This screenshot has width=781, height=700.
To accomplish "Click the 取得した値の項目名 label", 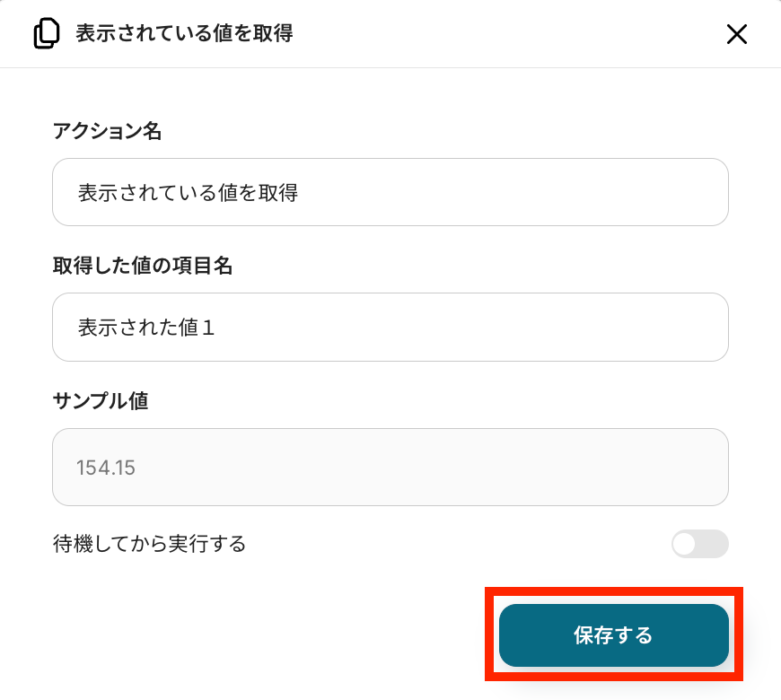I will point(143,266).
